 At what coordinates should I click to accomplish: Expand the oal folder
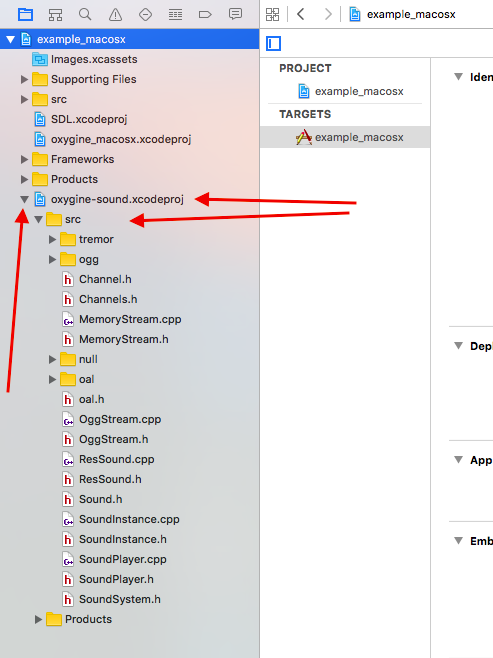52,380
